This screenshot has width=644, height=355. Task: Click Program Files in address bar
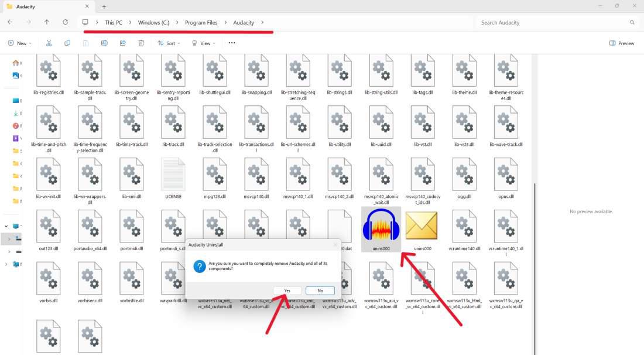pos(201,23)
